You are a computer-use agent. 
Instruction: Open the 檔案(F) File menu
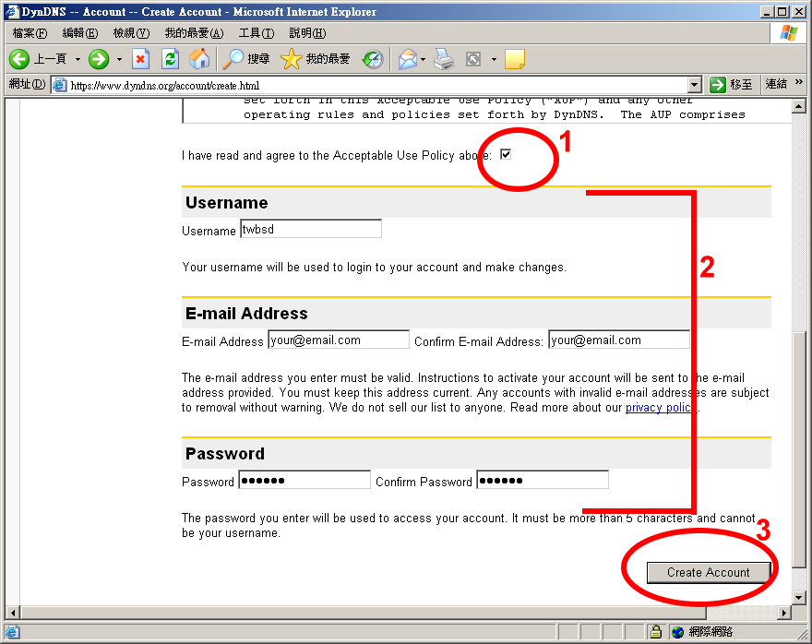click(x=30, y=33)
